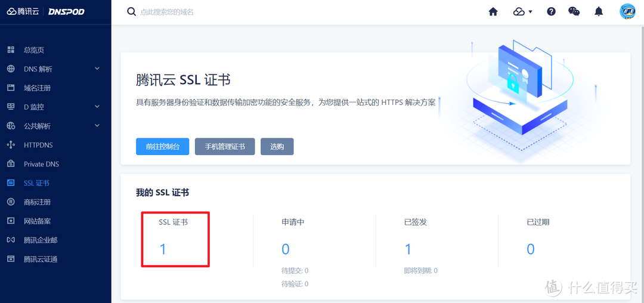Open the home icon in top bar
The height and width of the screenshot is (303, 644).
493,12
